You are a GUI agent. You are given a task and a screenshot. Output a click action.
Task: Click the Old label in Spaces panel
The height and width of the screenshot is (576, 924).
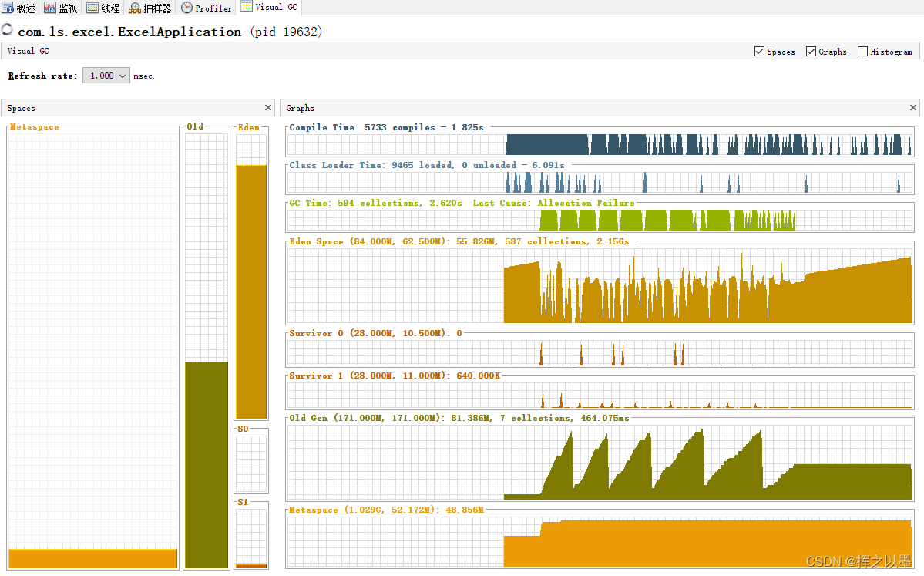tap(195, 126)
